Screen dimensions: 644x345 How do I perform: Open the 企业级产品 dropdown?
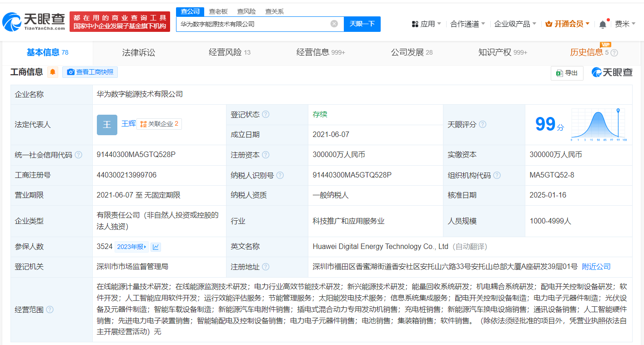pos(514,24)
